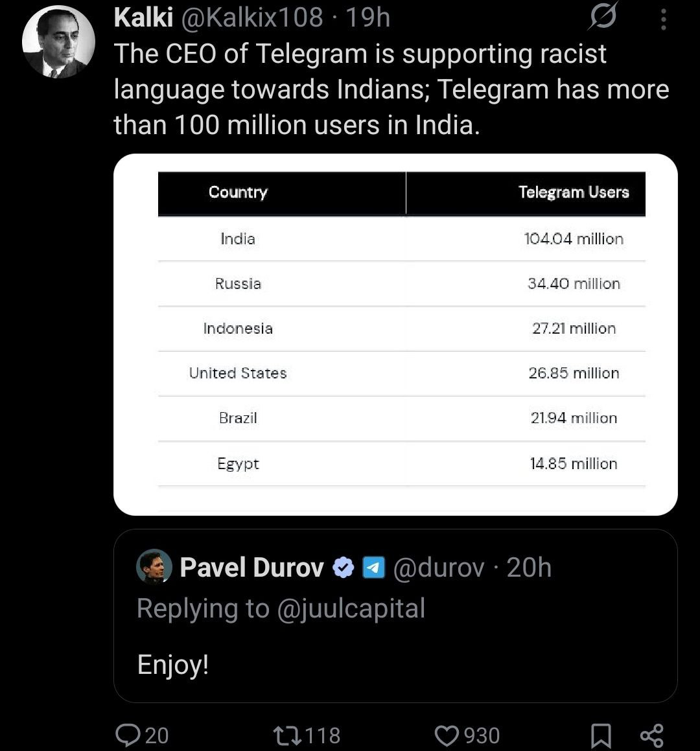Viewport: 700px width, 751px height.
Task: Open the @durov handle
Action: (438, 568)
